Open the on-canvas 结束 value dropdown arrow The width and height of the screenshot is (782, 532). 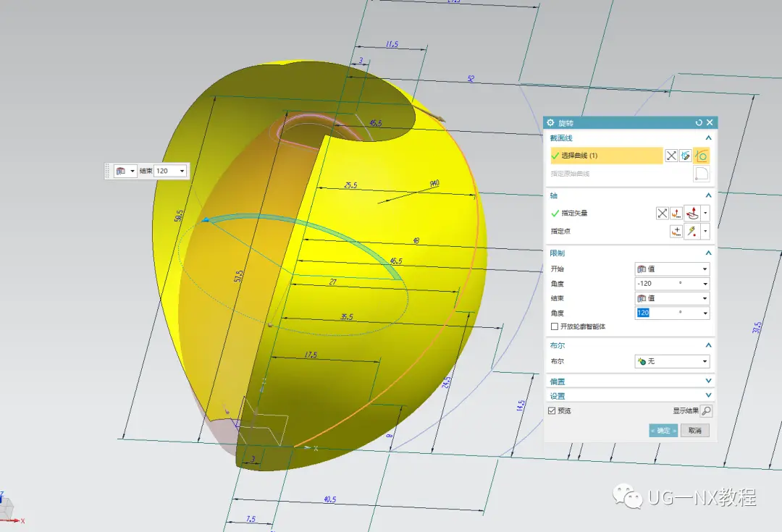(x=182, y=171)
